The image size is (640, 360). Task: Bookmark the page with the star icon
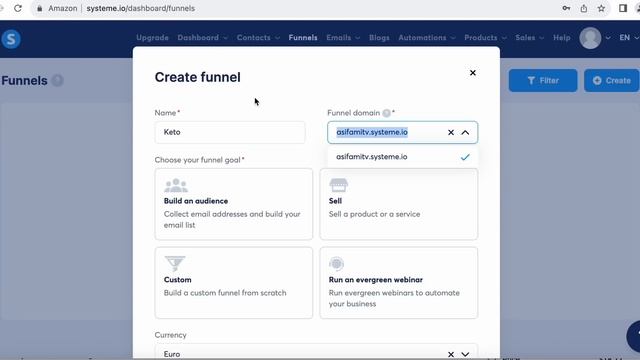601,8
